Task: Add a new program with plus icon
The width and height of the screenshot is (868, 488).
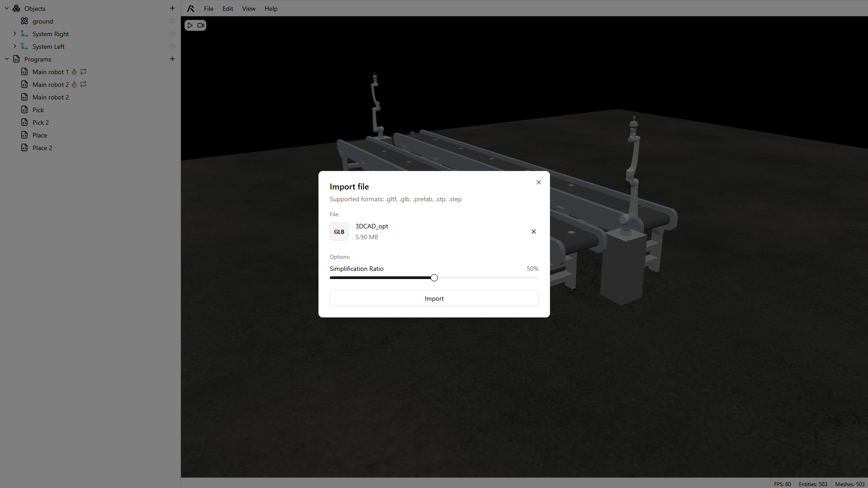Action: 172,59
